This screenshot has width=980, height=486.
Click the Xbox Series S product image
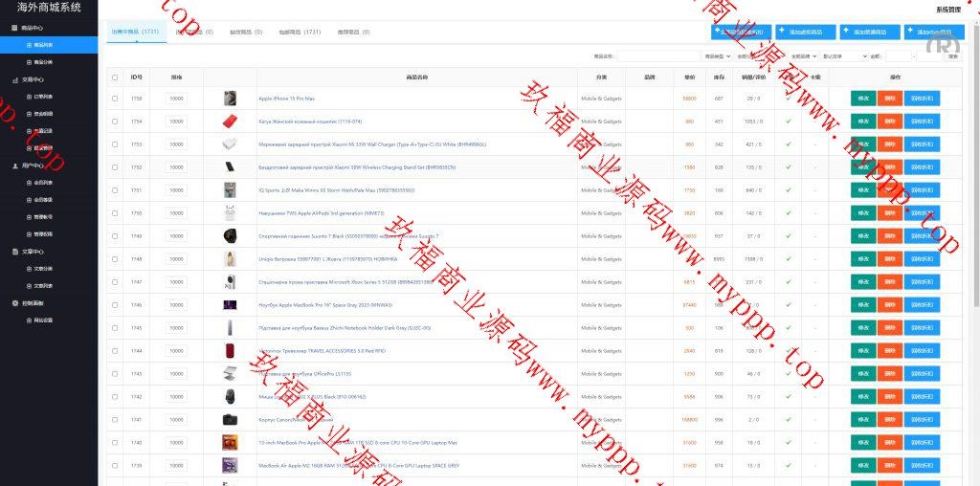[x=230, y=282]
